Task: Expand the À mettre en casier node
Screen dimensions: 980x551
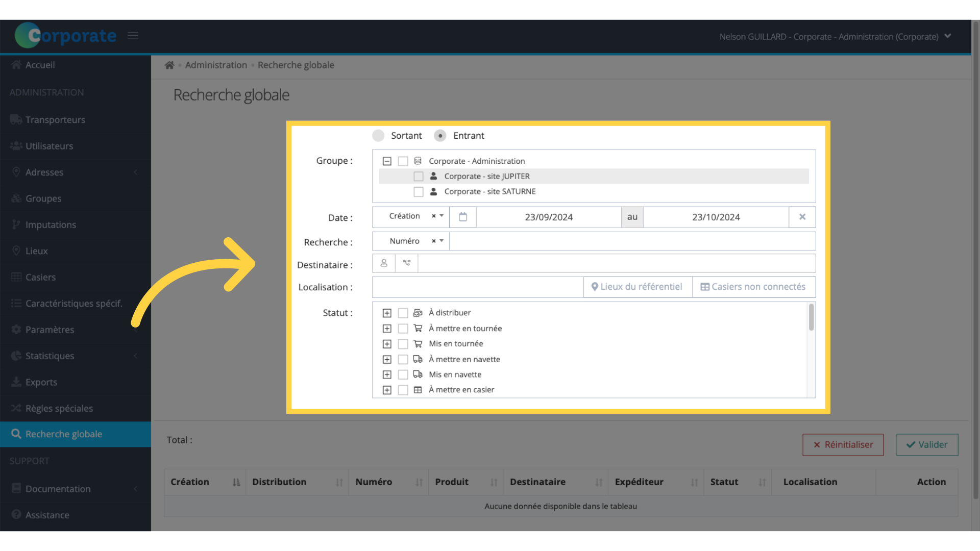Action: 387,390
